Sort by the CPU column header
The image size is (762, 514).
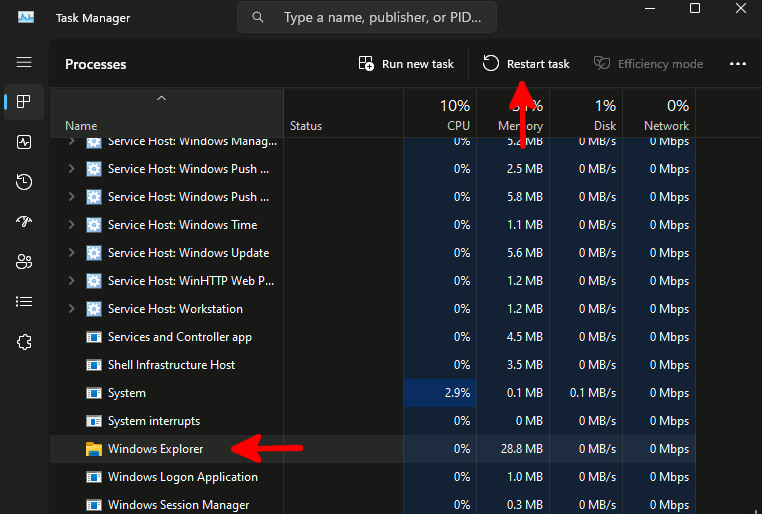pos(440,113)
